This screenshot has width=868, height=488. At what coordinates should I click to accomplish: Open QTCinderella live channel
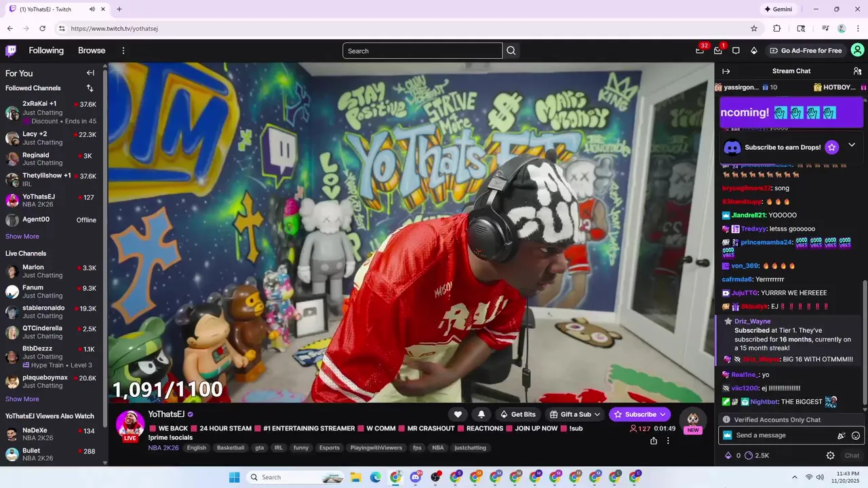point(51,332)
